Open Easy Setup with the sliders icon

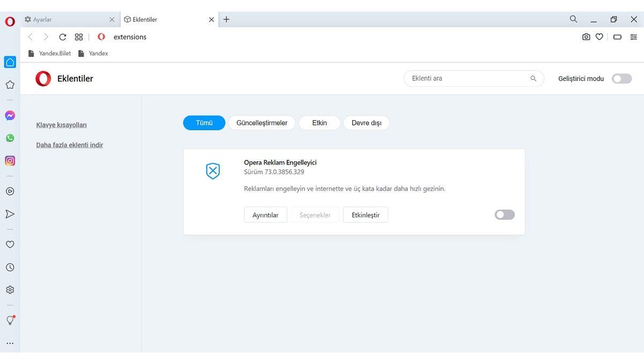tap(633, 36)
